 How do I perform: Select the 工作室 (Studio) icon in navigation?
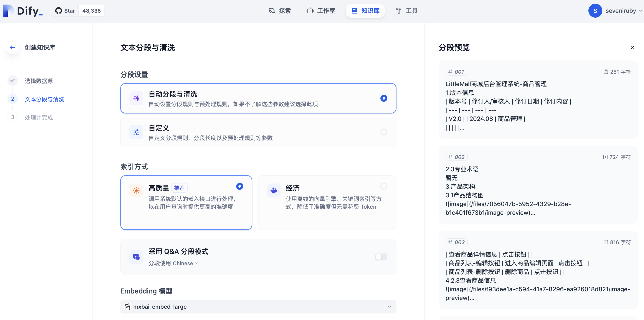[x=310, y=10]
